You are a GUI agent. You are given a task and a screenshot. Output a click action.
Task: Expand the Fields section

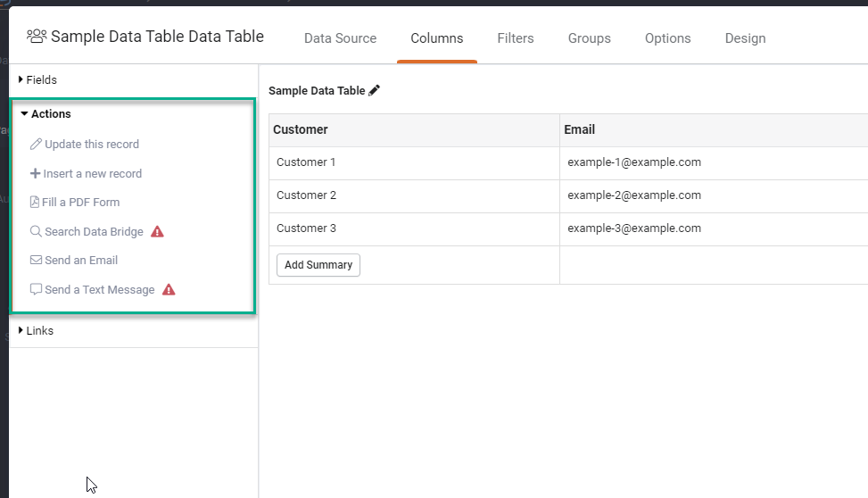coord(37,79)
